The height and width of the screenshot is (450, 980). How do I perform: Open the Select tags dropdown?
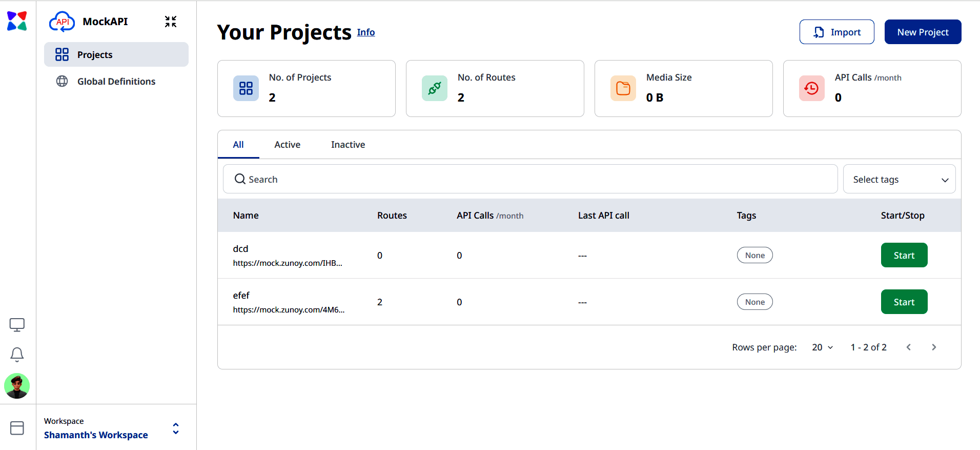[x=900, y=179]
